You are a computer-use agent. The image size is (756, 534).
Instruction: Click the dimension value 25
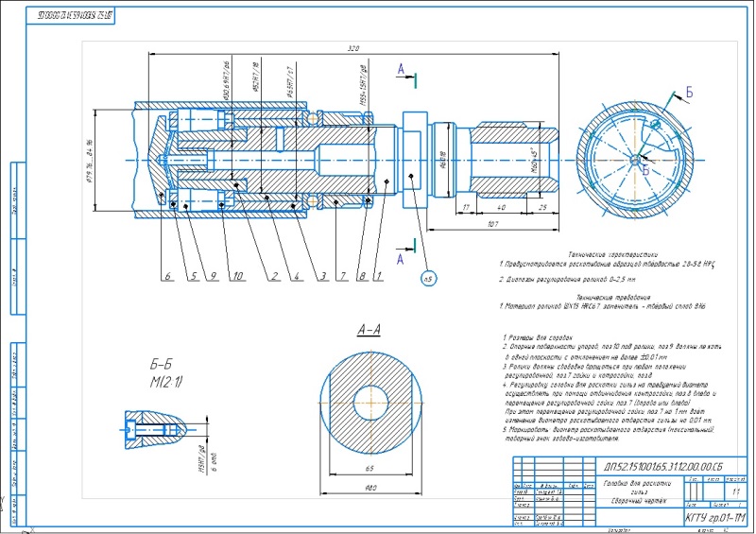pos(542,207)
